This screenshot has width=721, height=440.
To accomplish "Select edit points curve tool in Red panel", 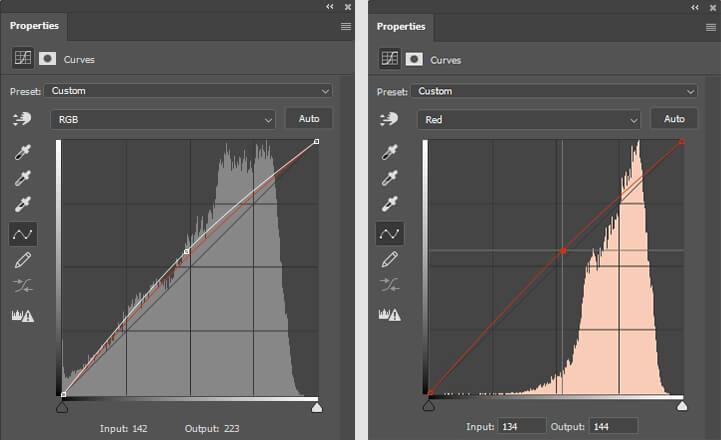I will click(389, 234).
